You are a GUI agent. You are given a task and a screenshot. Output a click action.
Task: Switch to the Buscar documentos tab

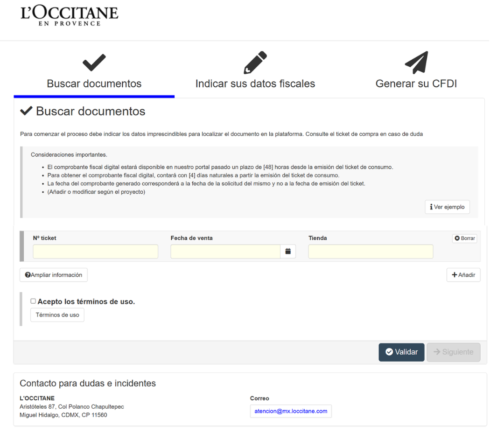94,84
